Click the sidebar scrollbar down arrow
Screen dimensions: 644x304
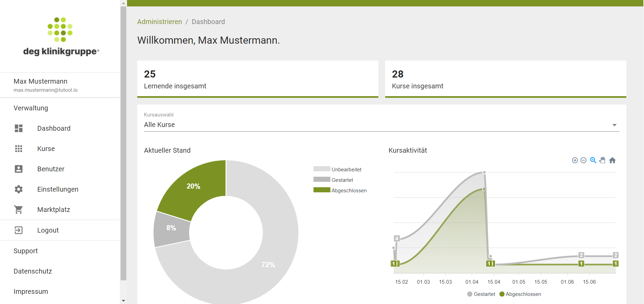(123, 301)
